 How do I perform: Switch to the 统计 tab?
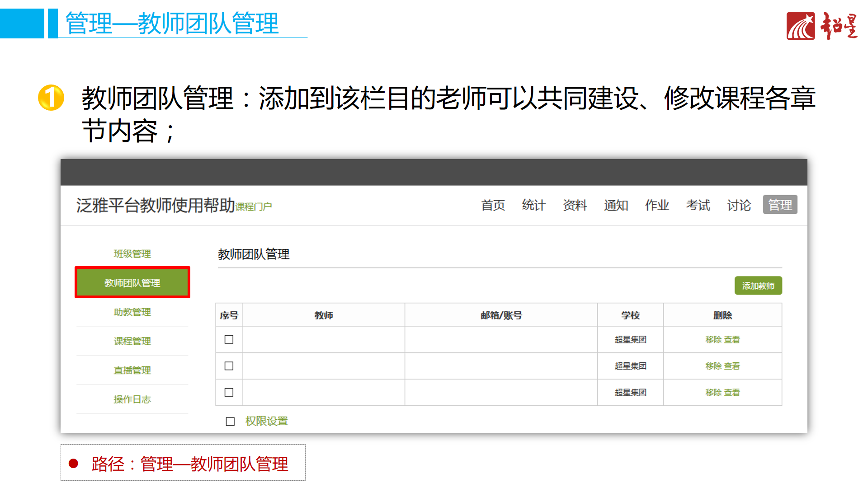coord(533,205)
